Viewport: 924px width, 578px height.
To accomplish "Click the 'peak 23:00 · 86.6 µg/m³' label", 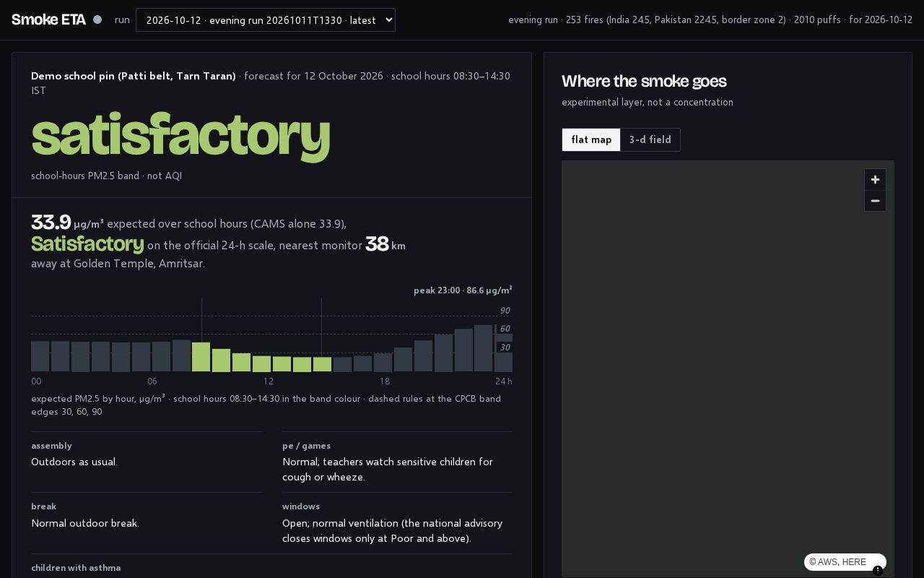I will coord(463,290).
